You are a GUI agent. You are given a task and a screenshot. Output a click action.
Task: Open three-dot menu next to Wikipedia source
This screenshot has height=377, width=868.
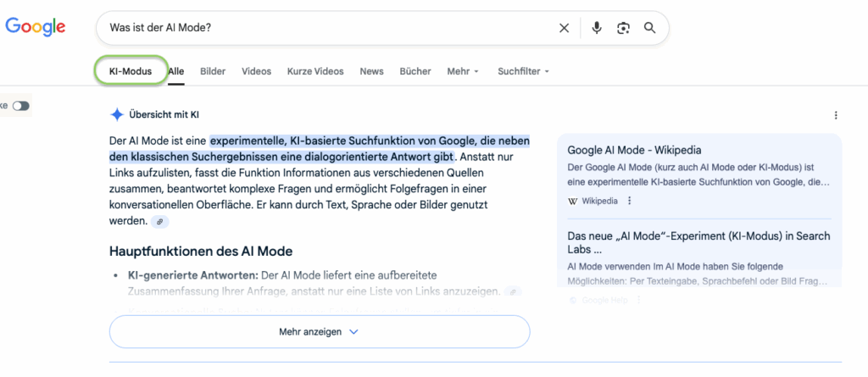click(629, 201)
